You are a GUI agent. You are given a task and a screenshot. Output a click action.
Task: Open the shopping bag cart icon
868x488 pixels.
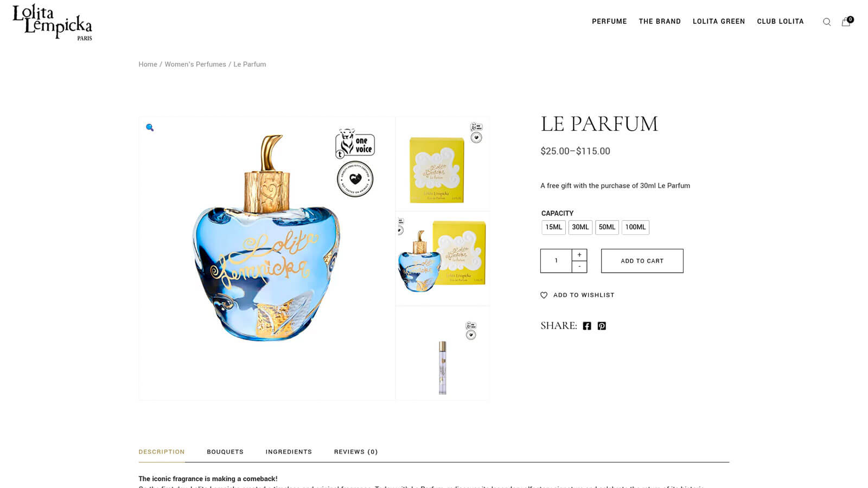pyautogui.click(x=846, y=22)
